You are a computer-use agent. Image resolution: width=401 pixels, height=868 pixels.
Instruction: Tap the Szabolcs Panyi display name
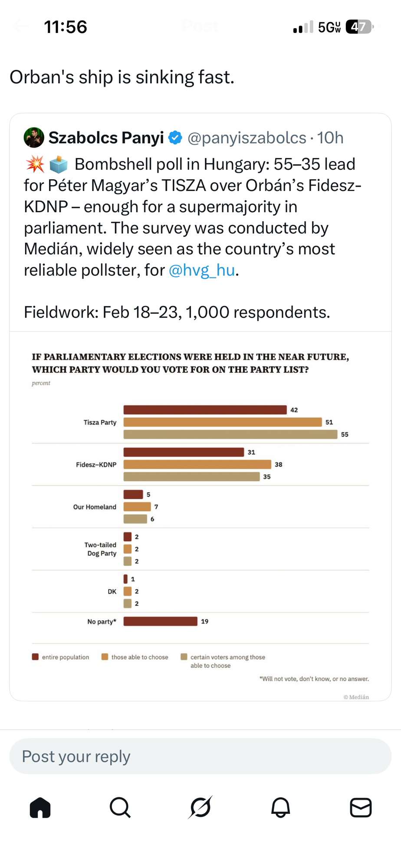(x=106, y=138)
